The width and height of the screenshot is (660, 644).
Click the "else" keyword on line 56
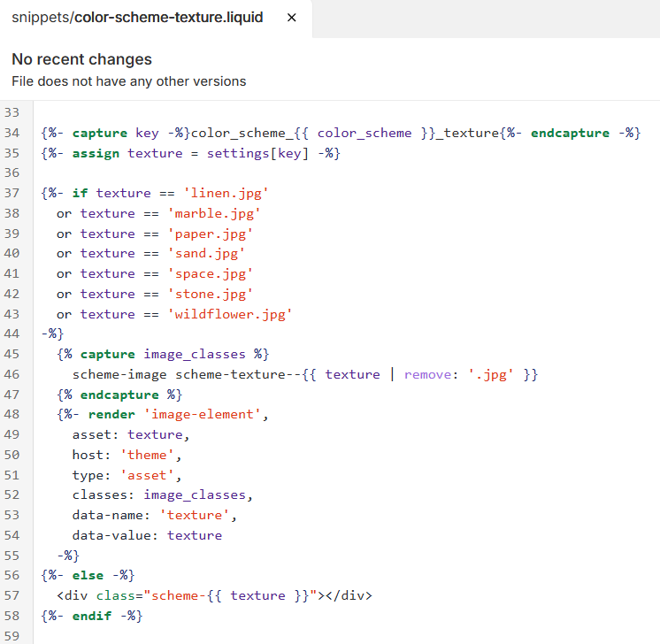click(x=88, y=575)
